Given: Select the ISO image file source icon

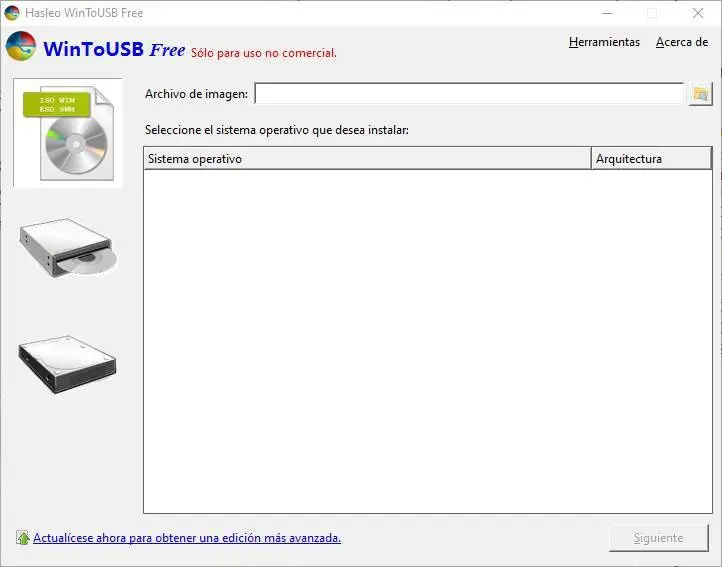Looking at the screenshot, I should (68, 133).
